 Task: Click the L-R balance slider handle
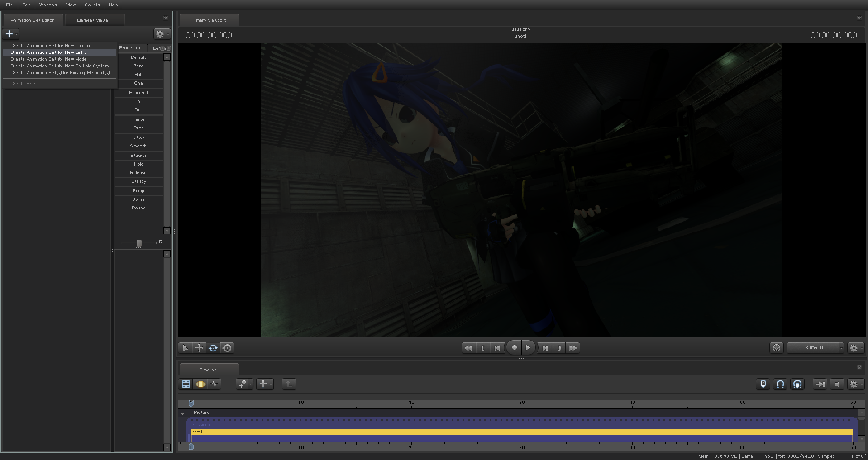[x=139, y=243]
